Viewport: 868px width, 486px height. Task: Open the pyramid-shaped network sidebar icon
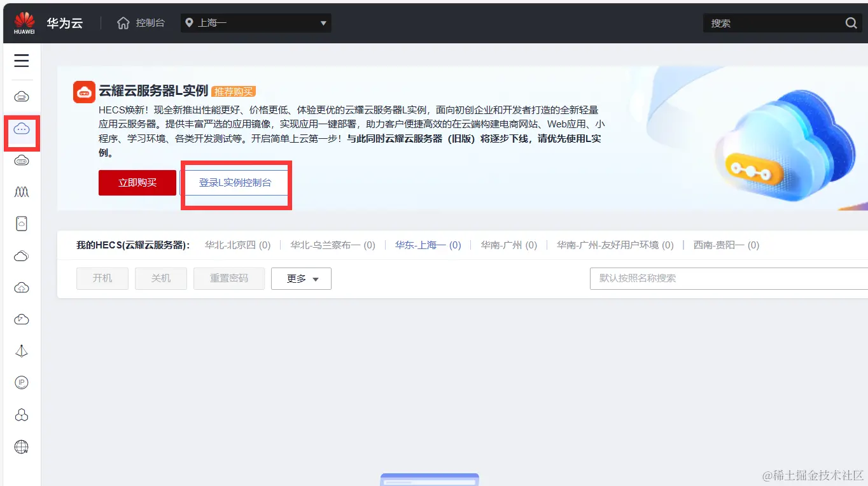coord(22,351)
